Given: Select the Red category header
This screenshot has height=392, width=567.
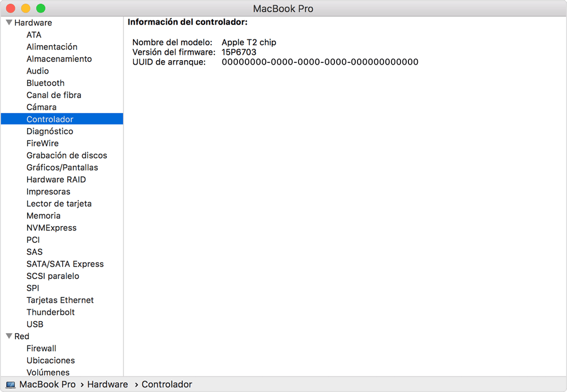Looking at the screenshot, I should (21, 337).
